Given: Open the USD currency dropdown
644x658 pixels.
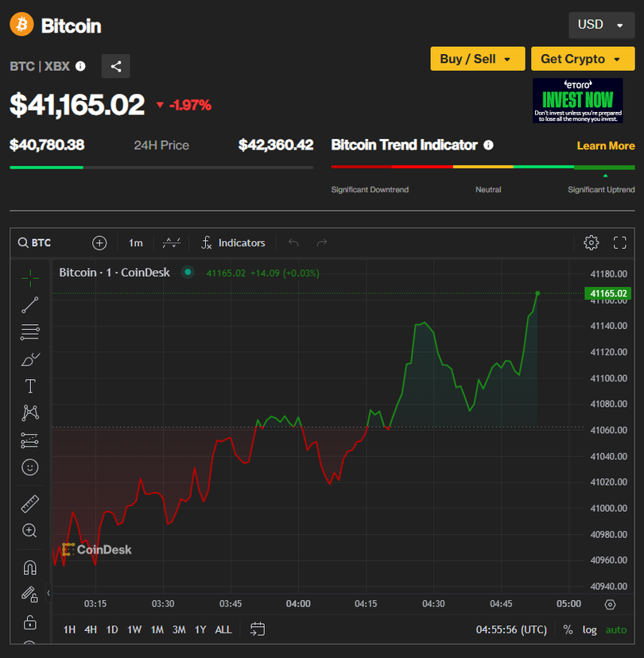Looking at the screenshot, I should (601, 25).
